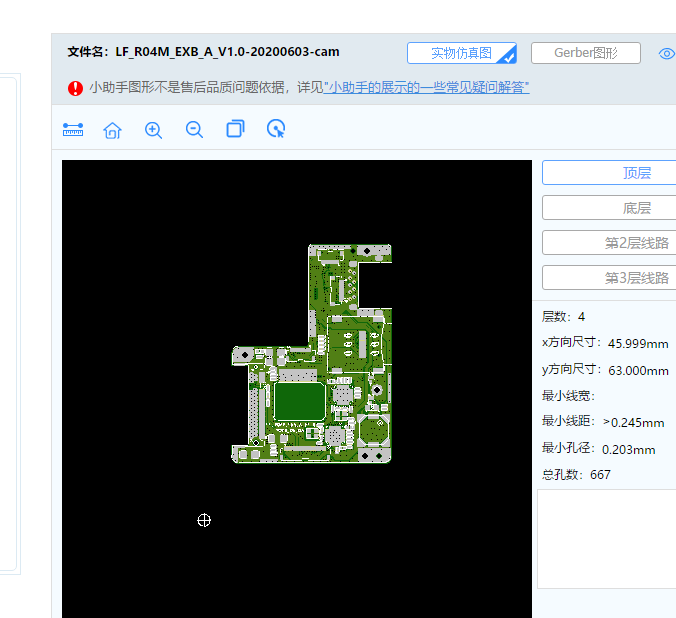Click the empty box below 总孔数
676x618 pixels.
(x=607, y=539)
